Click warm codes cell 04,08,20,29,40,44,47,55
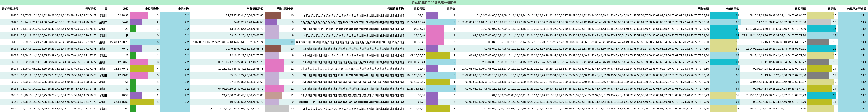The width and height of the screenshot is (868, 112). click(248, 22)
